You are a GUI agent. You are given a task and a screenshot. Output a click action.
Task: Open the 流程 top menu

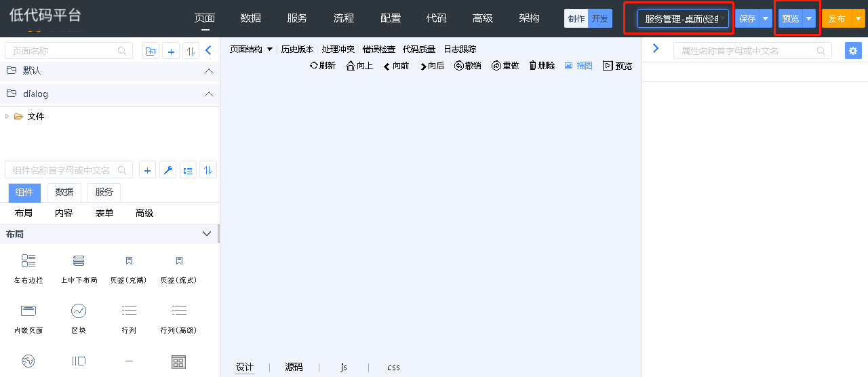click(344, 18)
